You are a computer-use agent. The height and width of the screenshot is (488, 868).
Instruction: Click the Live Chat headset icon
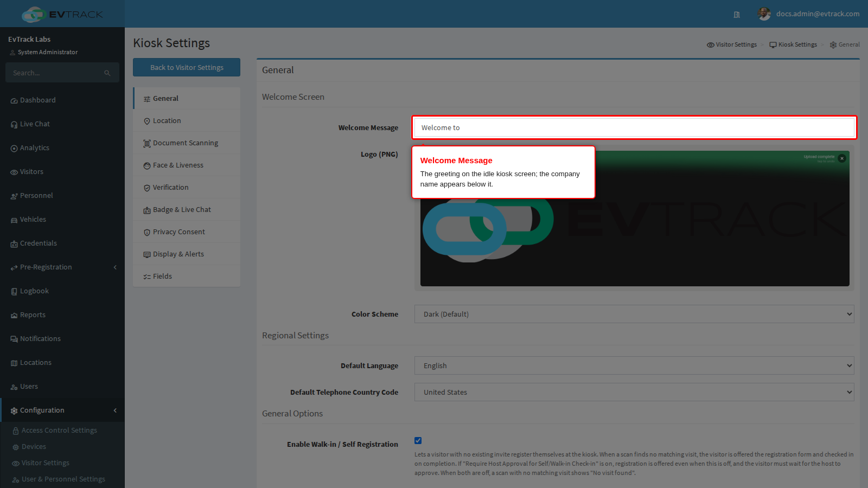(14, 125)
